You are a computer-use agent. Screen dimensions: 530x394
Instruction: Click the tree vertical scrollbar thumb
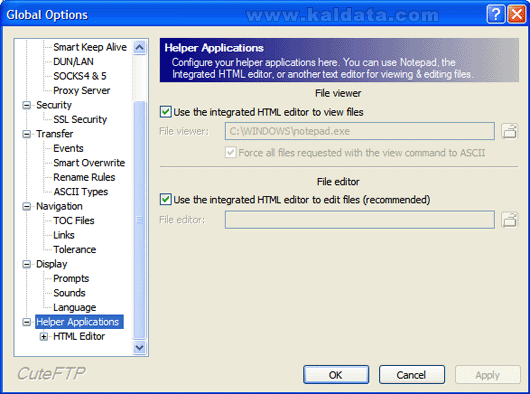140,220
